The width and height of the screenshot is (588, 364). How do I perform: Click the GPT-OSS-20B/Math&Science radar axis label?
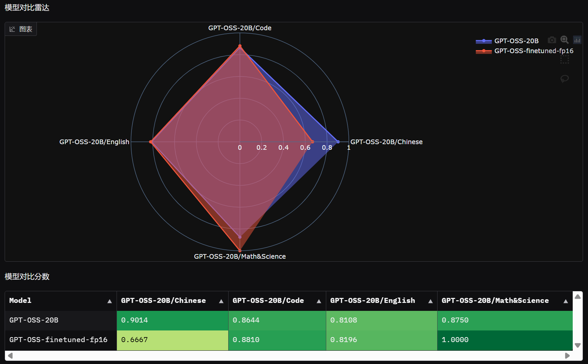click(x=240, y=256)
